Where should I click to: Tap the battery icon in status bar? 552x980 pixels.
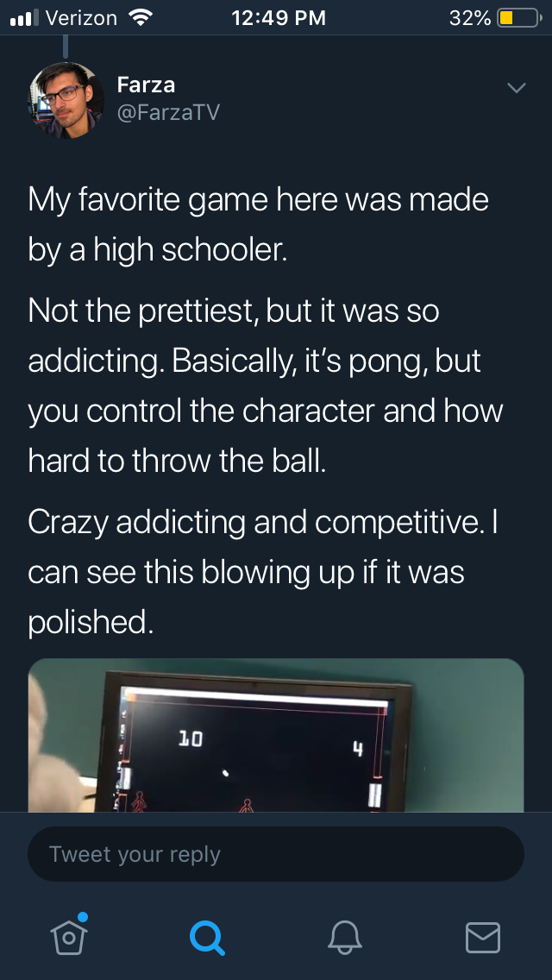(515, 17)
